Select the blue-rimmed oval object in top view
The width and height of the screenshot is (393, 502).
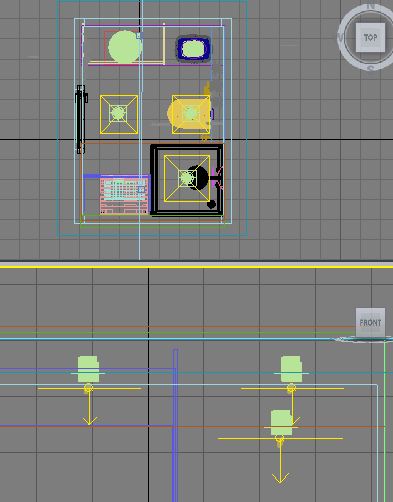point(193,49)
